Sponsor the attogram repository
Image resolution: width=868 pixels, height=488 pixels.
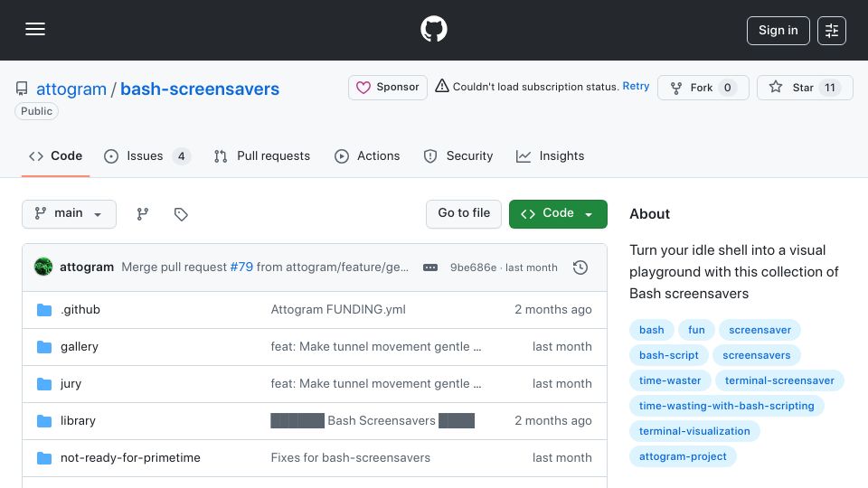388,88
